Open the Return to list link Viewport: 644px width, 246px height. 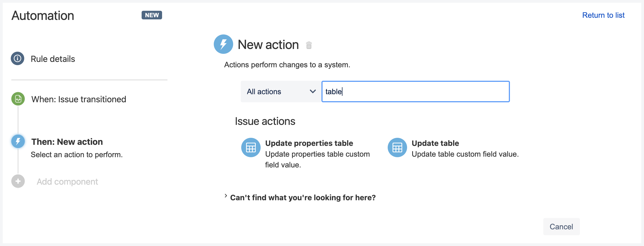point(604,15)
